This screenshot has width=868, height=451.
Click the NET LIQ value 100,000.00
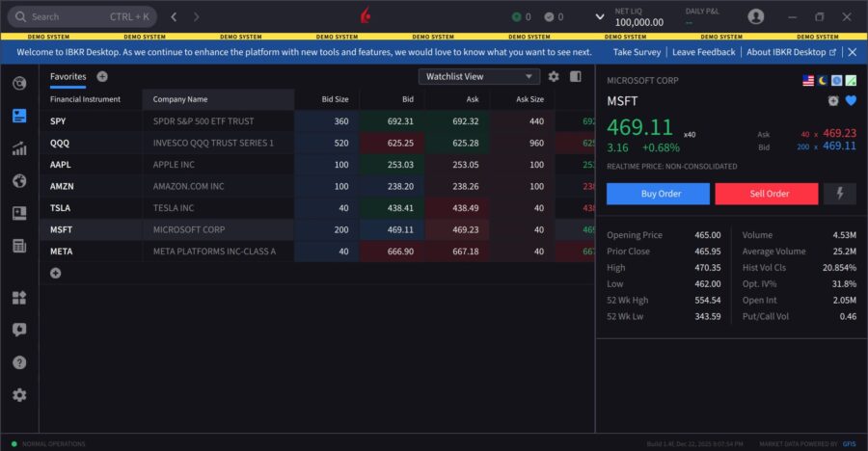(x=638, y=22)
